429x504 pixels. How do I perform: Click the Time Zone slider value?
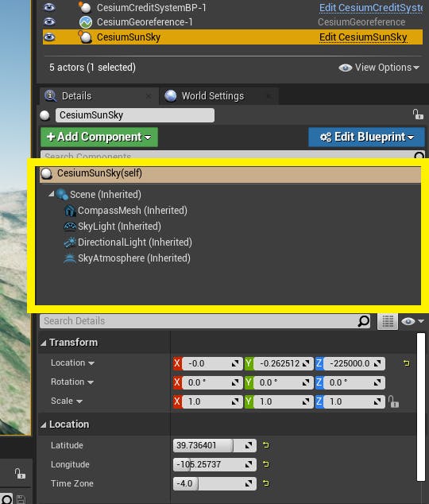[214, 483]
